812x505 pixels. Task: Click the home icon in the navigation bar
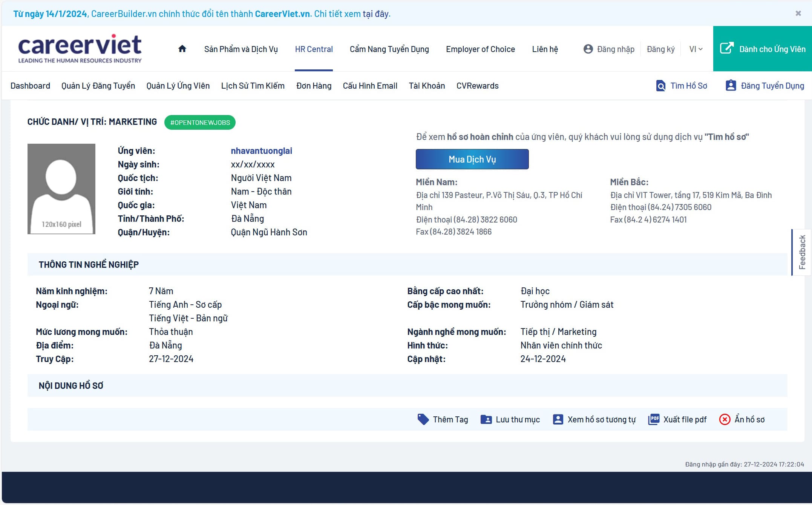pyautogui.click(x=182, y=49)
